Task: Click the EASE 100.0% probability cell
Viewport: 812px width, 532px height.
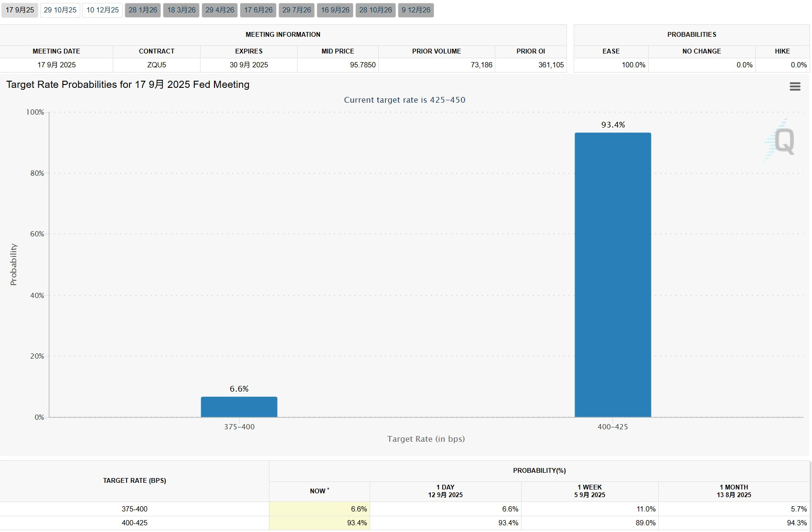Action: point(611,65)
